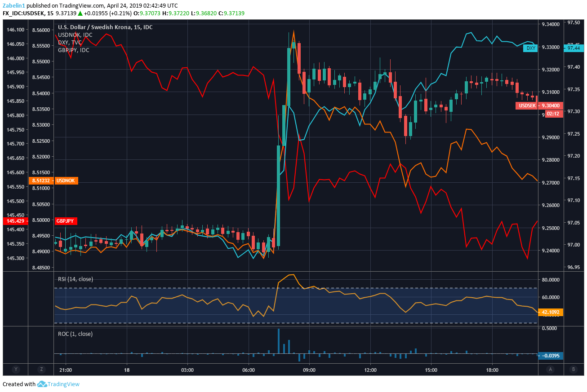The width and height of the screenshot is (587, 392).
Task: Click the 12:00 time axis label
Action: (x=370, y=370)
